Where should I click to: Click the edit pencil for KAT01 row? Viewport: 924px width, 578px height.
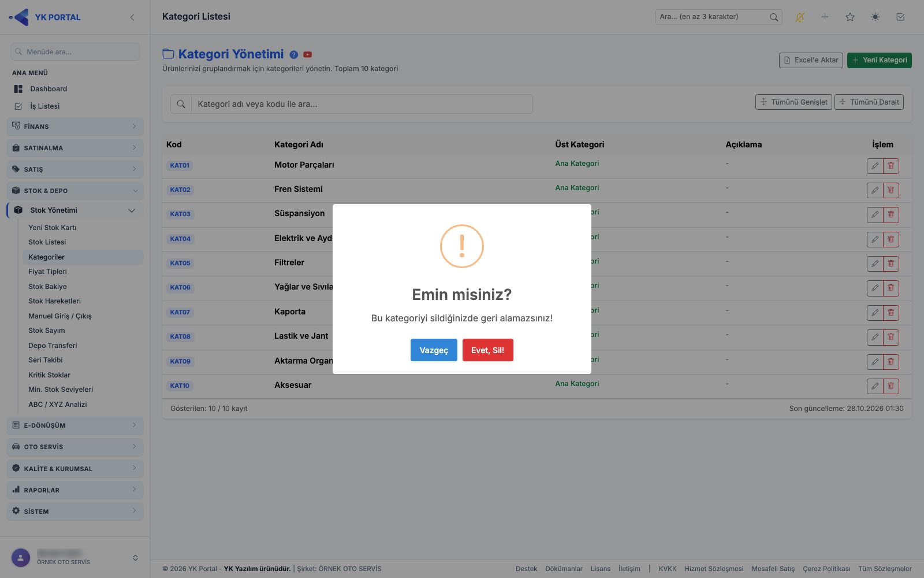click(x=875, y=166)
